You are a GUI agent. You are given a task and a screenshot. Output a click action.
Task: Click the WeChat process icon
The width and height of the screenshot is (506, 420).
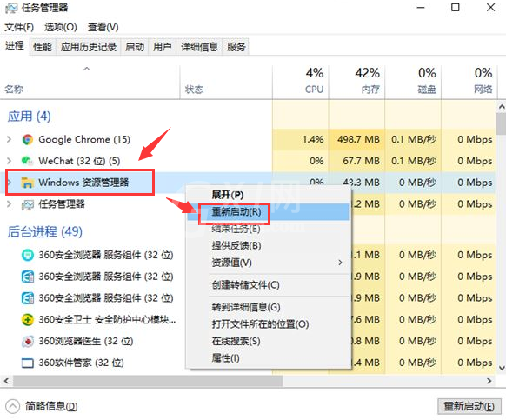coord(28,161)
